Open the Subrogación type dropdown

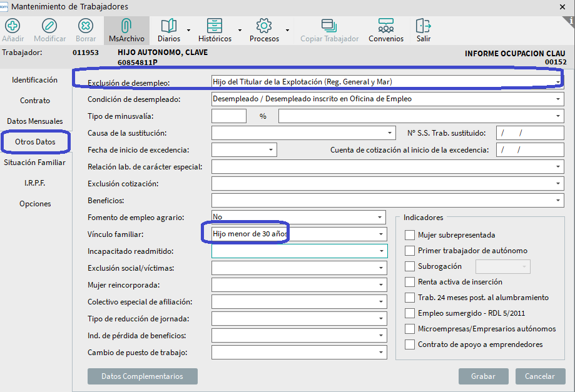point(503,267)
